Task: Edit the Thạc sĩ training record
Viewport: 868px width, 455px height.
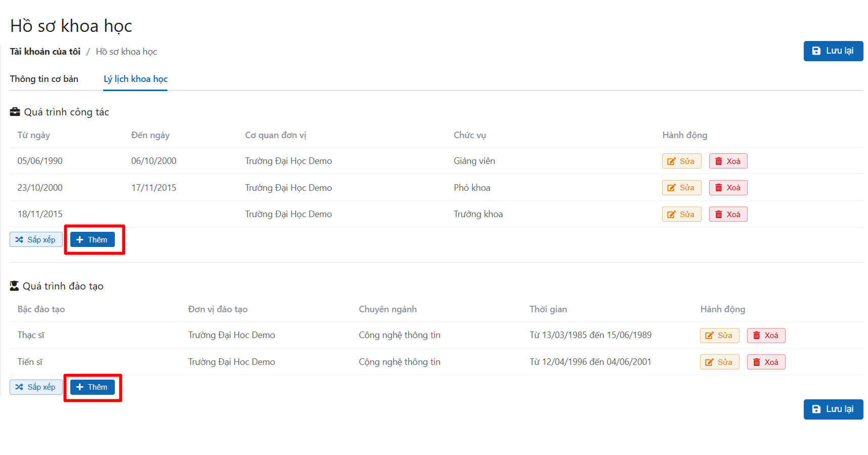Action: [719, 336]
